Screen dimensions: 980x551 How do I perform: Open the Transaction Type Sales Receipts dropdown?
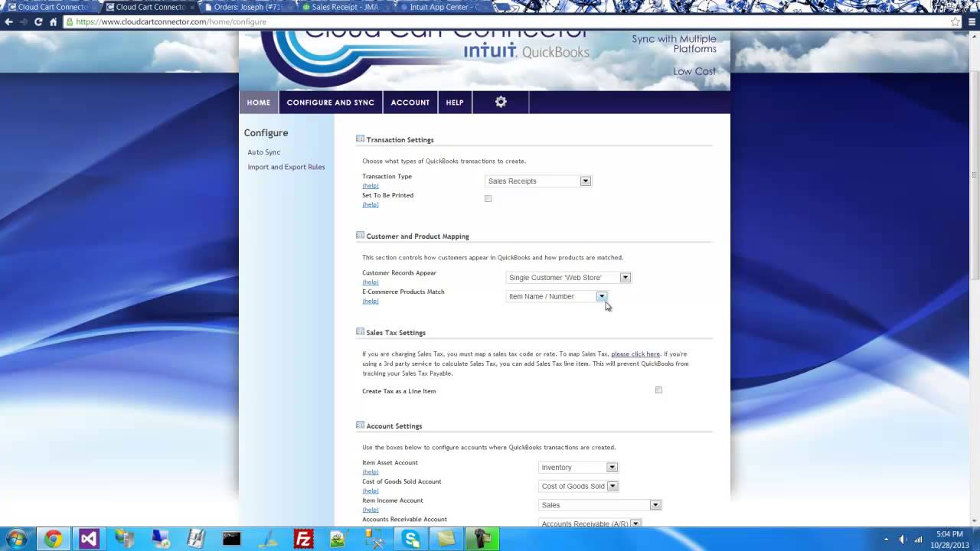click(537, 181)
